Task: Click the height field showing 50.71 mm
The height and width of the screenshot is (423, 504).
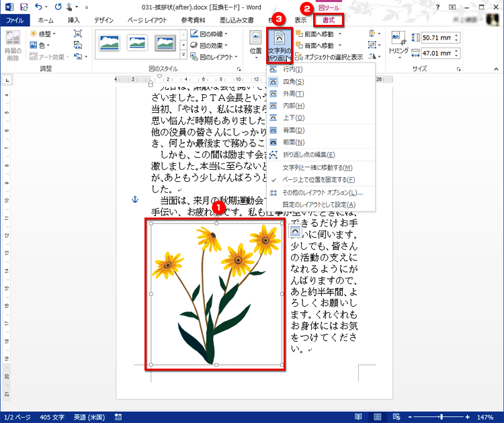Action: (437, 38)
